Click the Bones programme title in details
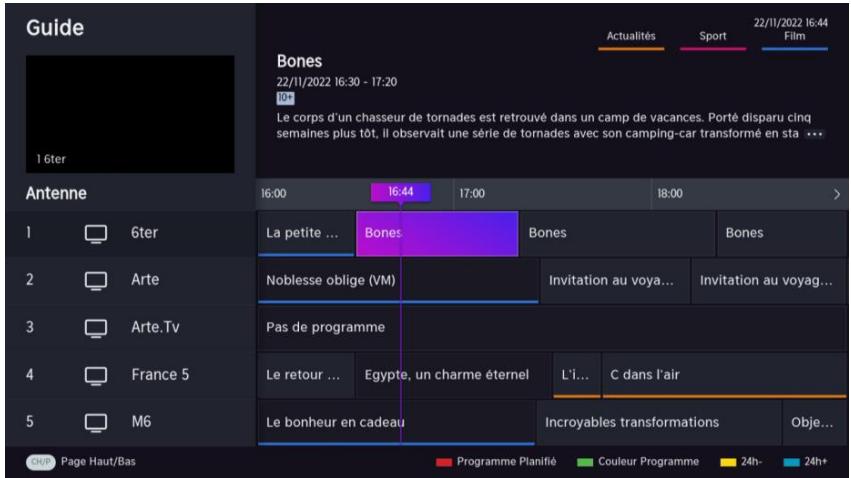 [299, 61]
